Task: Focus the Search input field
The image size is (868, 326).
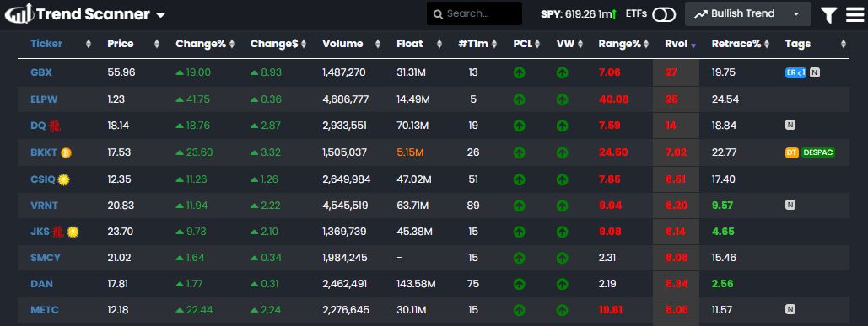Action: pos(474,13)
